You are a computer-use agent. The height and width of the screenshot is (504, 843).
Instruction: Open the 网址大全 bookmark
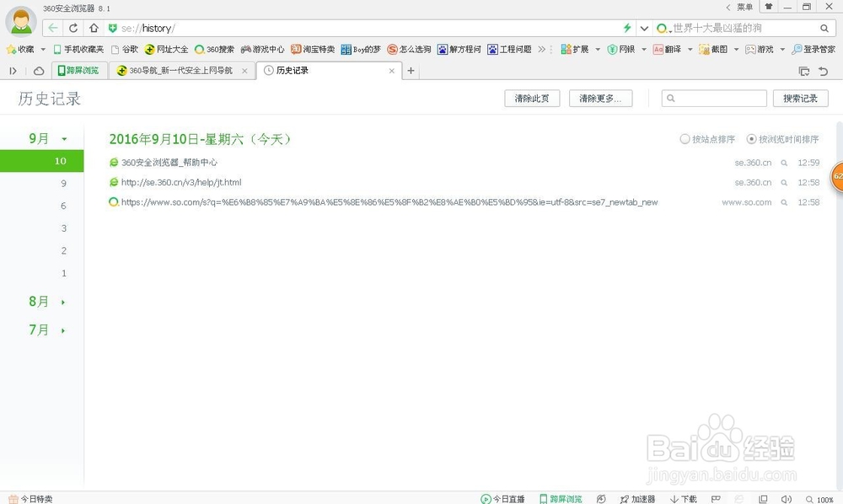166,50
